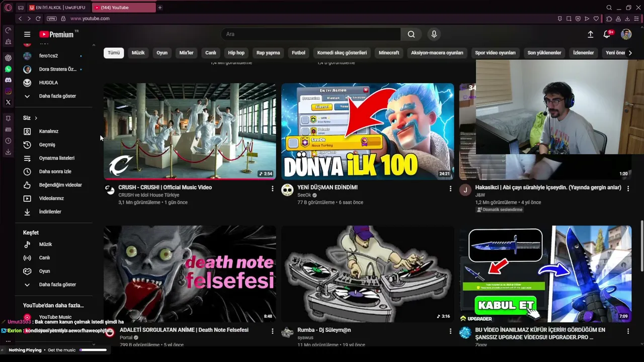Go back to the previous page
644x362 pixels.
tap(20, 19)
